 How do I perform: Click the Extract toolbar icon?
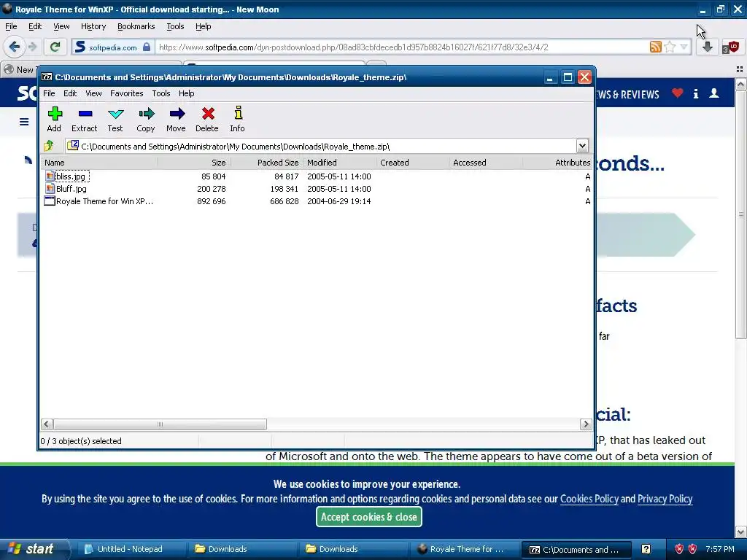[x=85, y=119]
